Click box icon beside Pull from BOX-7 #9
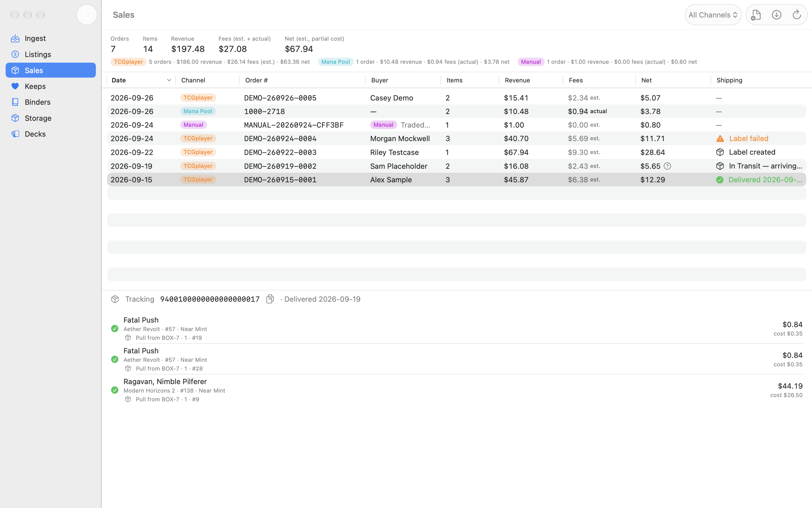812x508 pixels. point(128,399)
